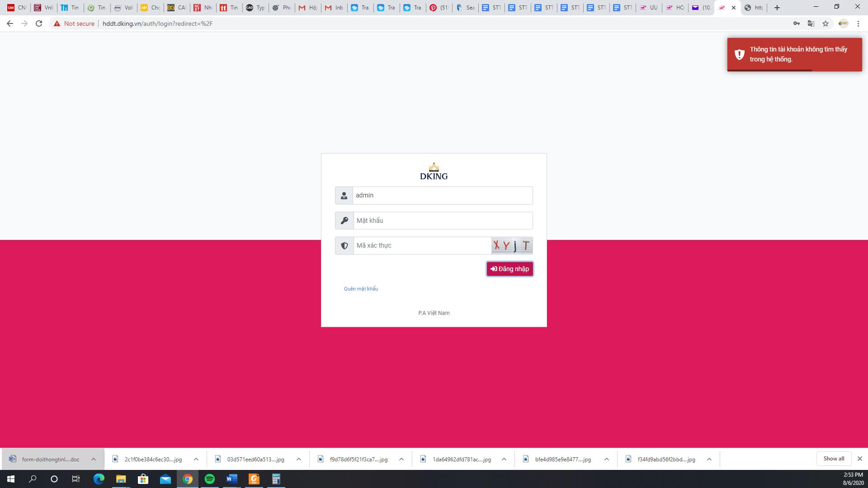Open the Quên mật khẩu link
The image size is (868, 488).
click(x=361, y=289)
